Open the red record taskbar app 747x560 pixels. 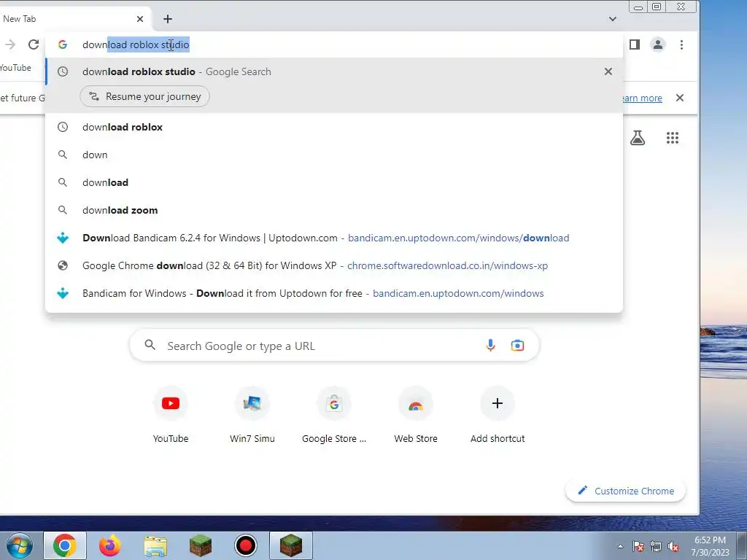click(x=245, y=545)
